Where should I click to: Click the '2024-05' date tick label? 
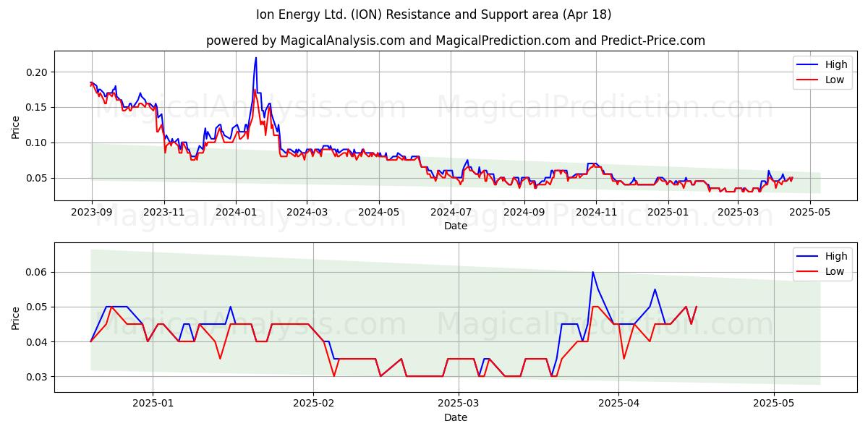tap(379, 212)
